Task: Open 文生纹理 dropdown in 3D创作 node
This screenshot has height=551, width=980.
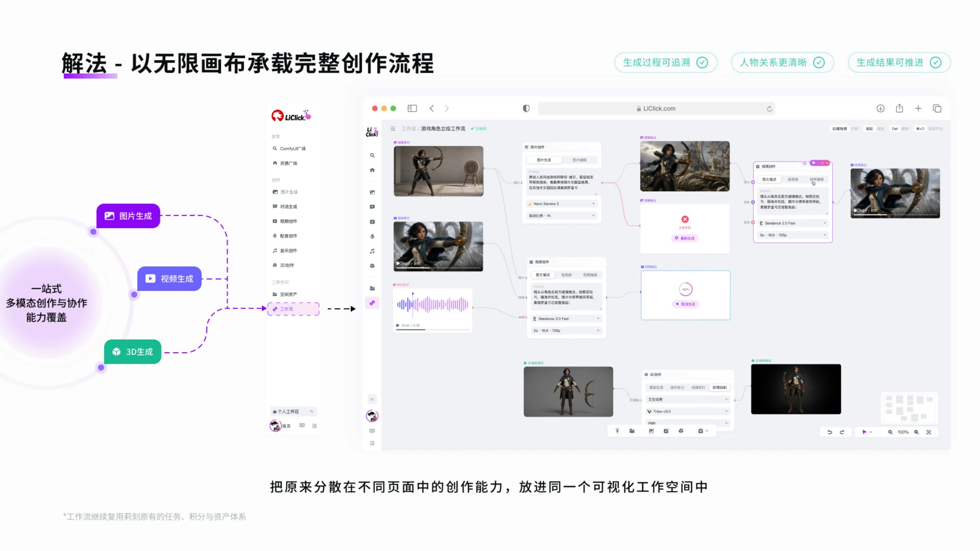Action: click(x=688, y=400)
